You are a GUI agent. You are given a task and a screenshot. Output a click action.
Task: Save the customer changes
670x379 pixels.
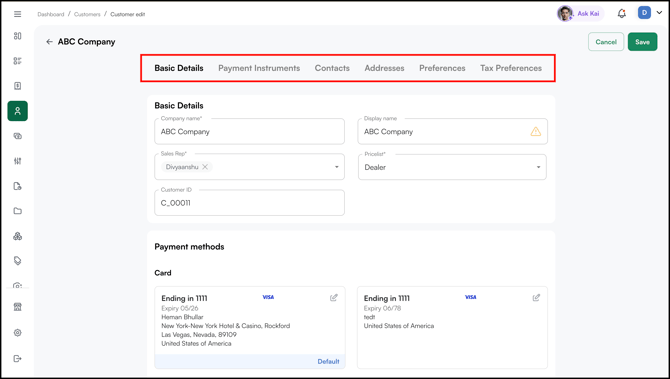click(x=642, y=42)
